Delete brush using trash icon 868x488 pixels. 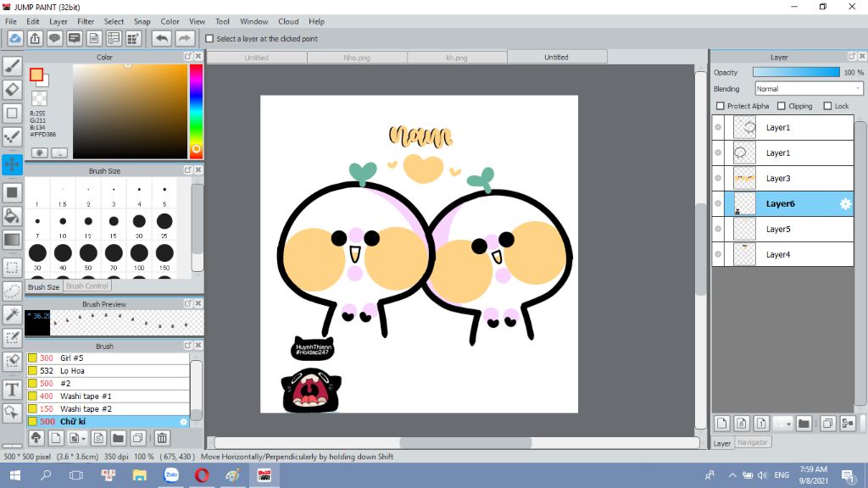[162, 438]
